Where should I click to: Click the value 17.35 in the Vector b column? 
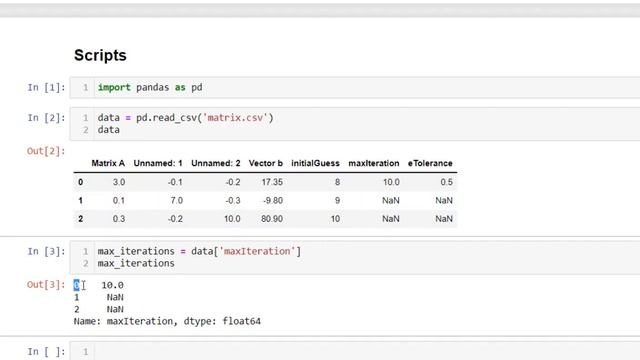272,182
